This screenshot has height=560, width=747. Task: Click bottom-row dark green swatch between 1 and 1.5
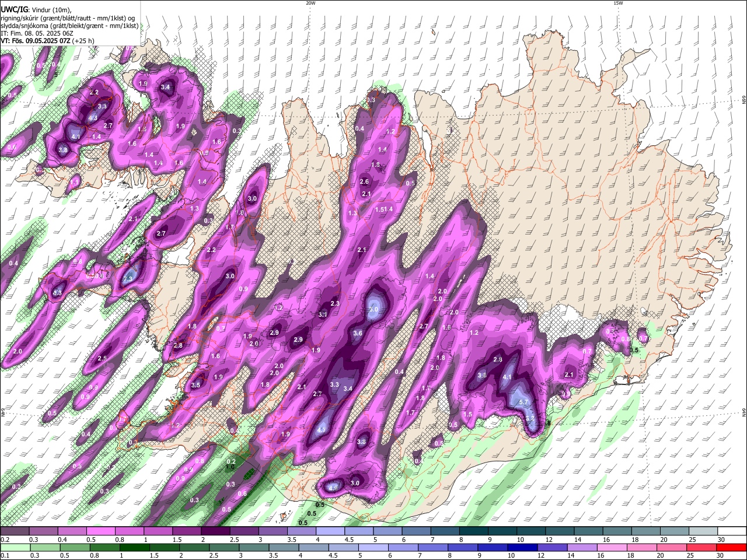tap(135, 548)
